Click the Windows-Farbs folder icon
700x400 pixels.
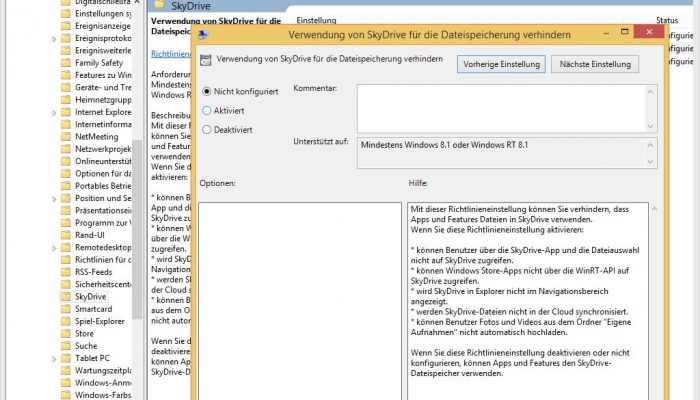[66, 395]
